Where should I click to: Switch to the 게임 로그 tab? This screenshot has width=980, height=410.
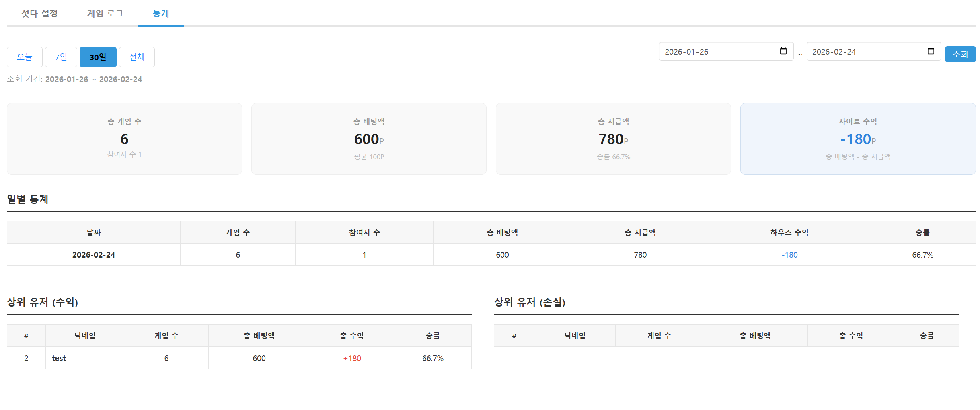coord(105,13)
